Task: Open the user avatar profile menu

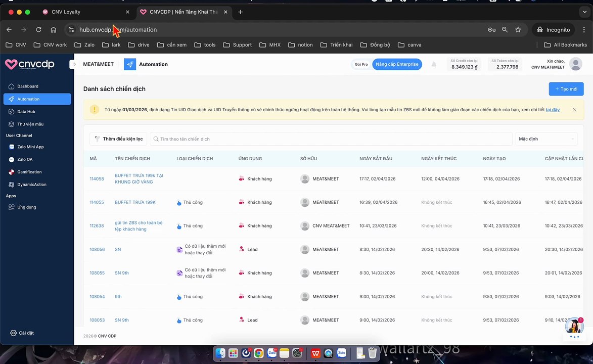Action: pos(576,64)
